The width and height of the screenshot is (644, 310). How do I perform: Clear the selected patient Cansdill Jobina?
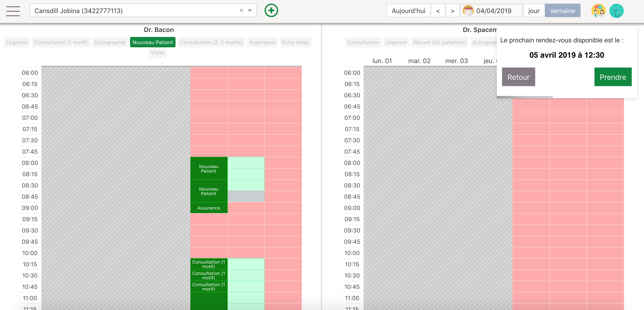[241, 11]
